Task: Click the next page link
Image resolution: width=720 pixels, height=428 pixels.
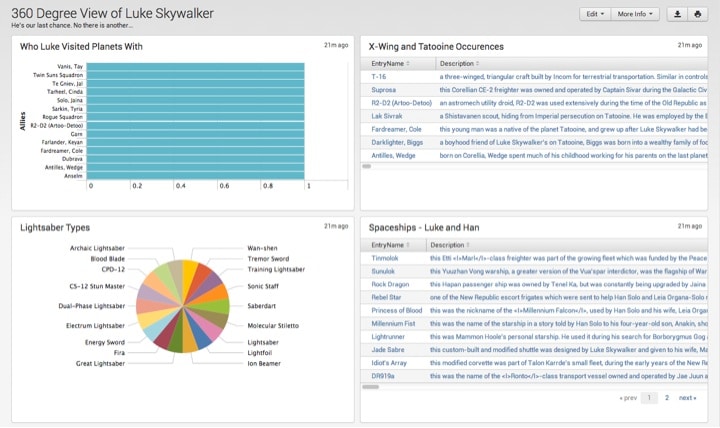Action: 687,398
